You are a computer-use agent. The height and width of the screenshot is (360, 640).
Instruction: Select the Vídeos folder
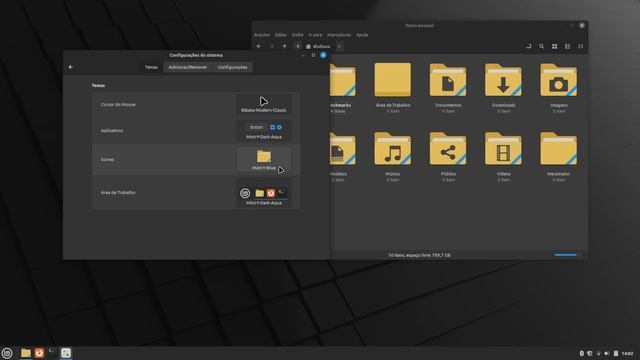point(503,149)
